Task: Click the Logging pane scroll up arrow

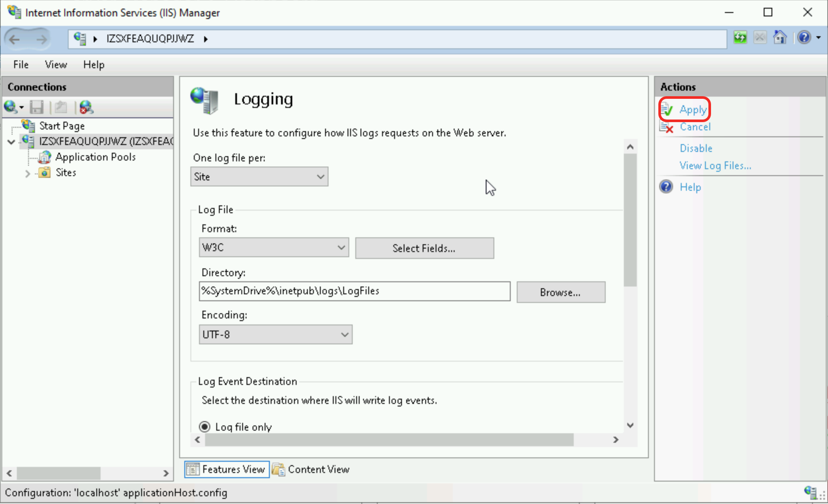Action: (630, 147)
